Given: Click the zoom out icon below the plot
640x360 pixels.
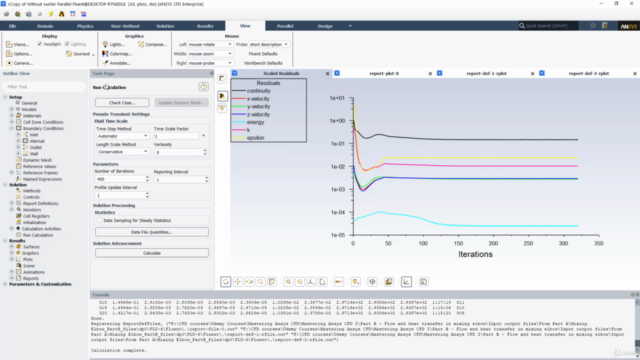Looking at the screenshot, I should (x=300, y=282).
